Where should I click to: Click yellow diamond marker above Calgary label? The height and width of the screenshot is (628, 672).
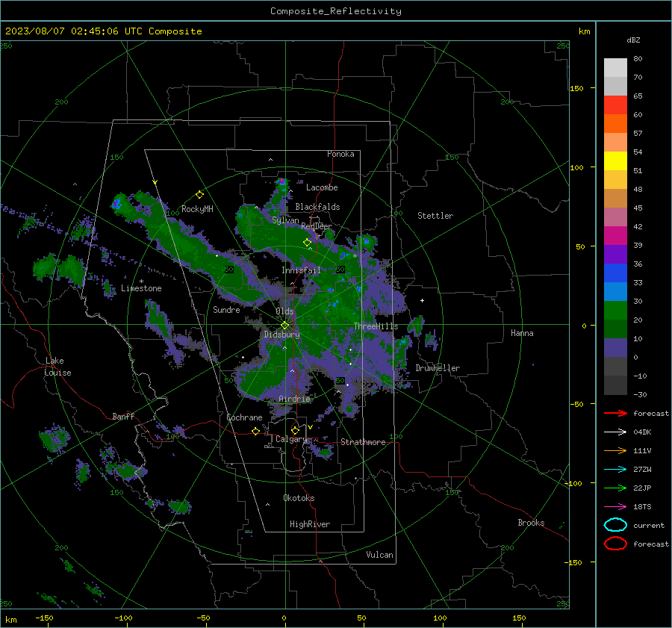coord(295,430)
